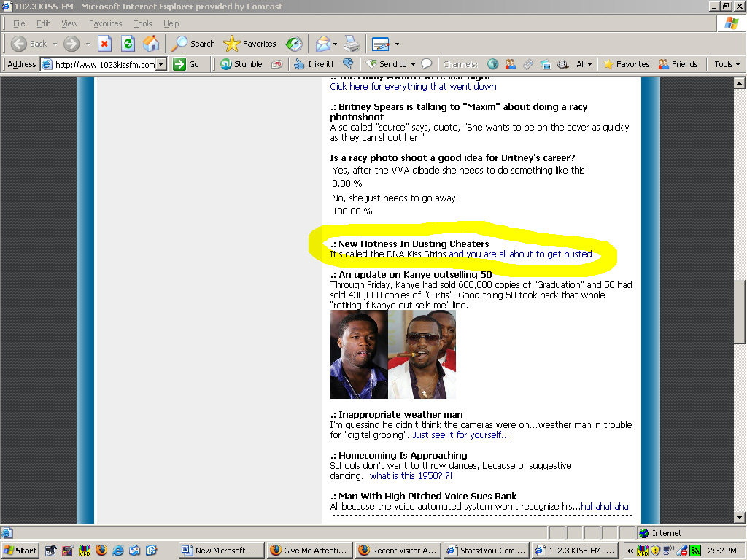The image size is (747, 560).
Task: Click the StumbleUpon red tag icon
Action: [276, 64]
